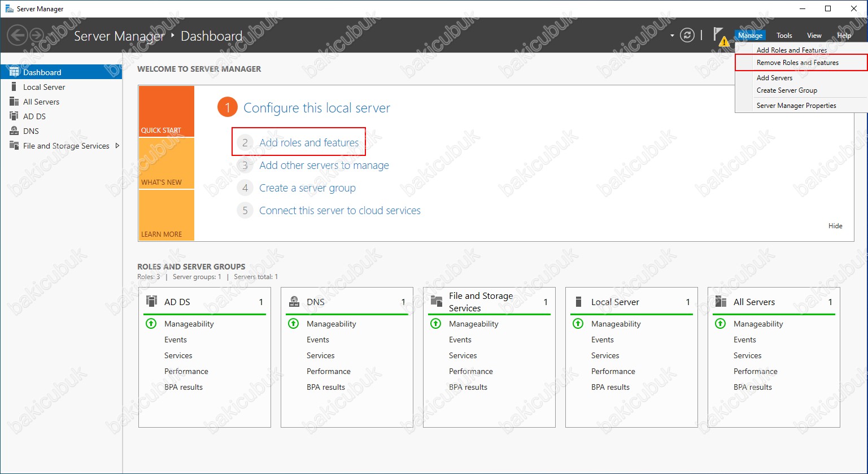Open the LEARN MORE tile
Viewport: 868px width, 474px height.
(x=166, y=215)
